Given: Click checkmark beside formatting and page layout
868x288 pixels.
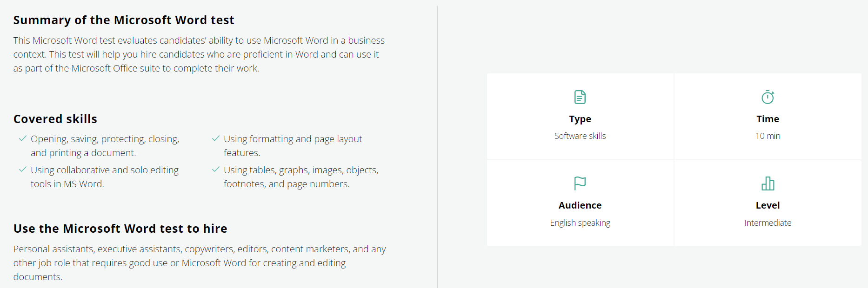Looking at the screenshot, I should tap(215, 138).
